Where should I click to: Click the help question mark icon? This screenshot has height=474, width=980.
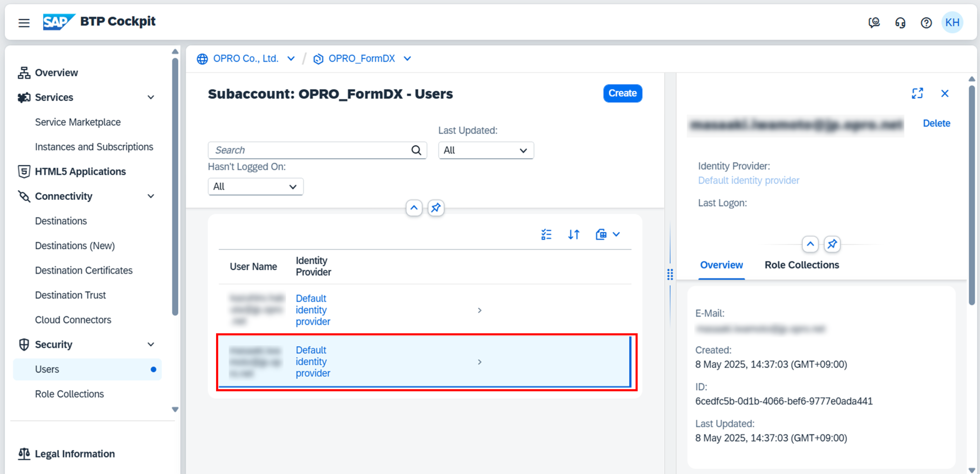(926, 23)
